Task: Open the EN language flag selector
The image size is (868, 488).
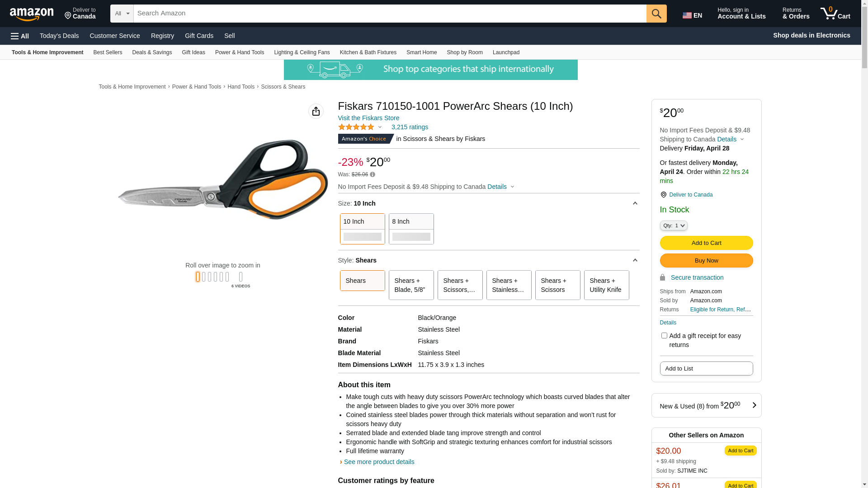Action: (692, 15)
